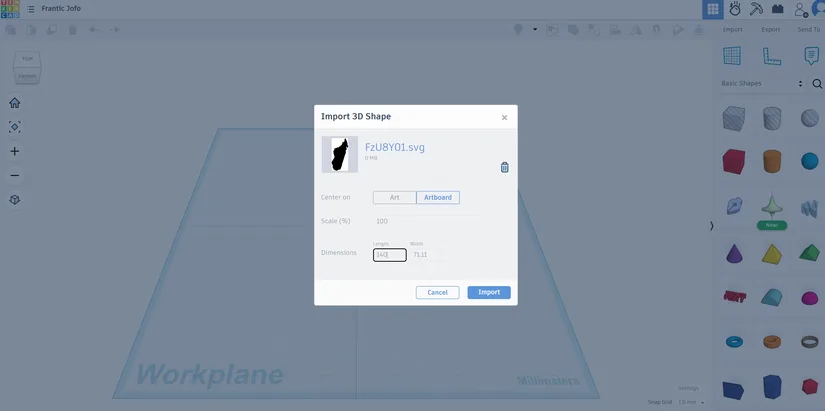Open the design list menu icon
825x411 pixels.
[x=31, y=9]
